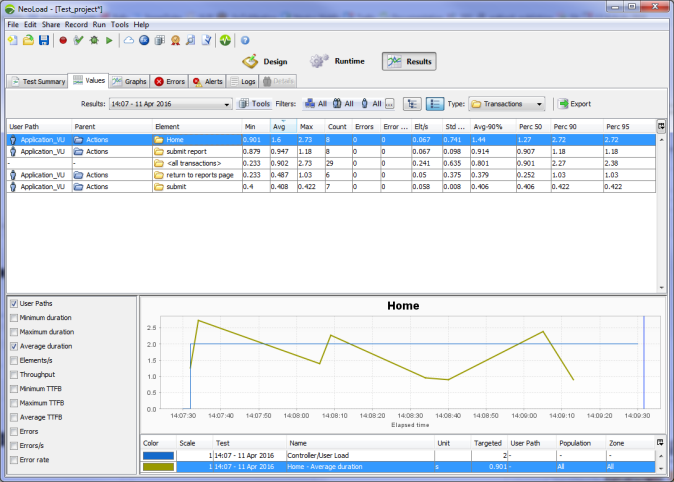Check the Error rate checkbox

(x=12, y=458)
